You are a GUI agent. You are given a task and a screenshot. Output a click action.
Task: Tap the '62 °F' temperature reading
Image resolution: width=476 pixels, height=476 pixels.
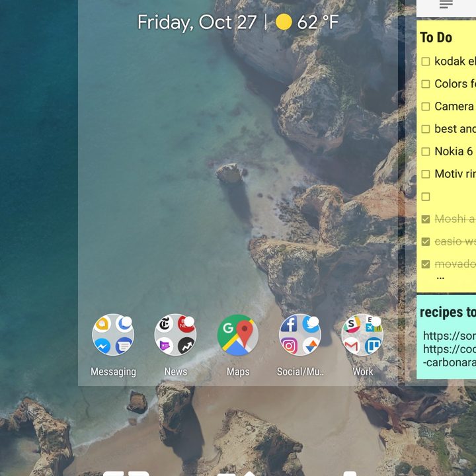point(317,22)
